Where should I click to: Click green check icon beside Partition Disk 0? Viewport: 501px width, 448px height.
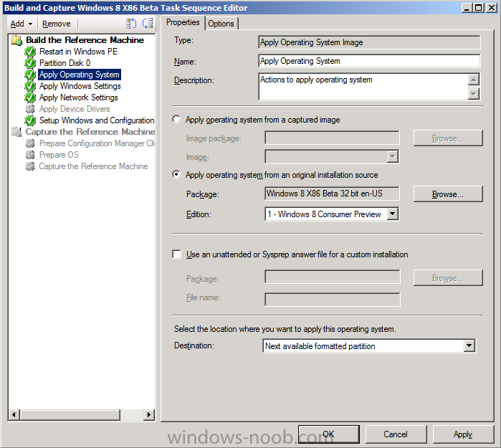30,63
